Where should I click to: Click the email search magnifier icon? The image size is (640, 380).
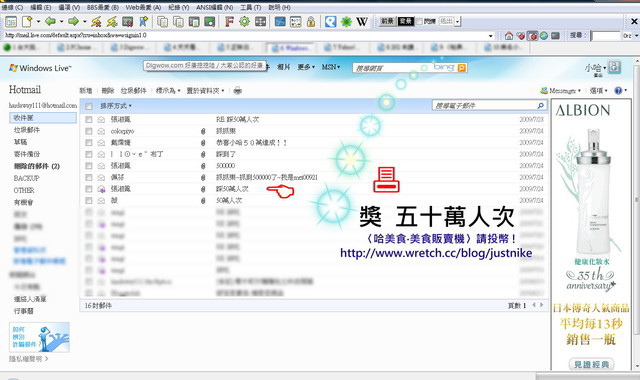(541, 106)
